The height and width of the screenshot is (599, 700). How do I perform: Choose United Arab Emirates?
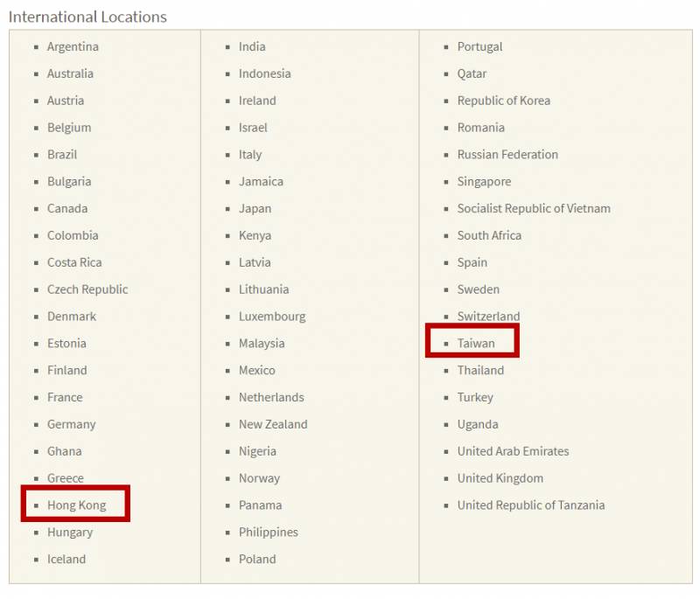tap(513, 452)
